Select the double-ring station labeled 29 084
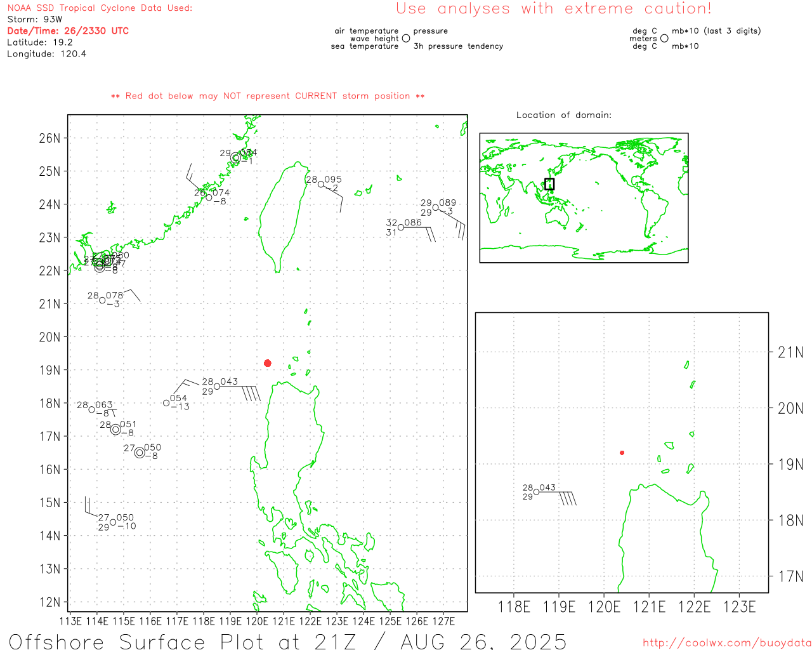The image size is (812, 650). [x=235, y=158]
